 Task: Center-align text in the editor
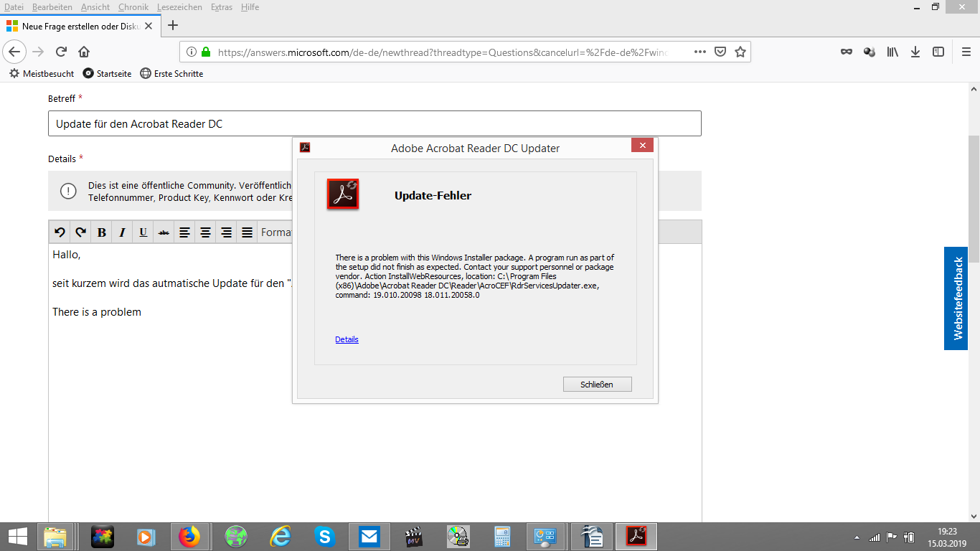tap(206, 232)
